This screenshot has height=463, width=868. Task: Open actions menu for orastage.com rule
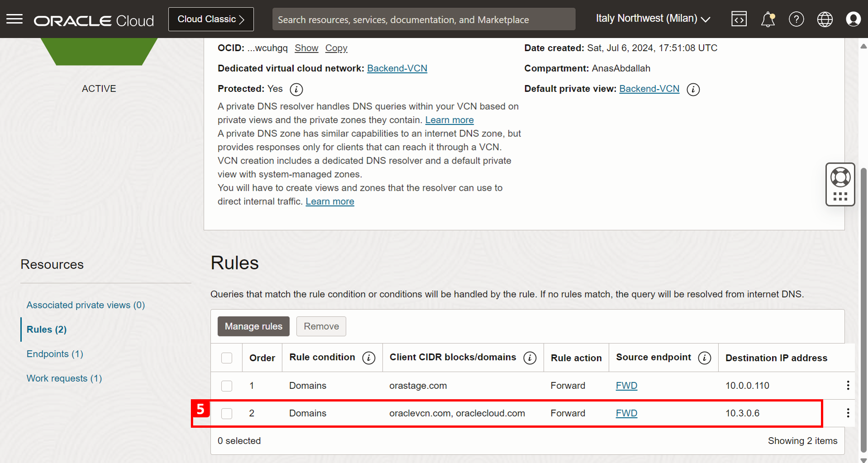(848, 385)
